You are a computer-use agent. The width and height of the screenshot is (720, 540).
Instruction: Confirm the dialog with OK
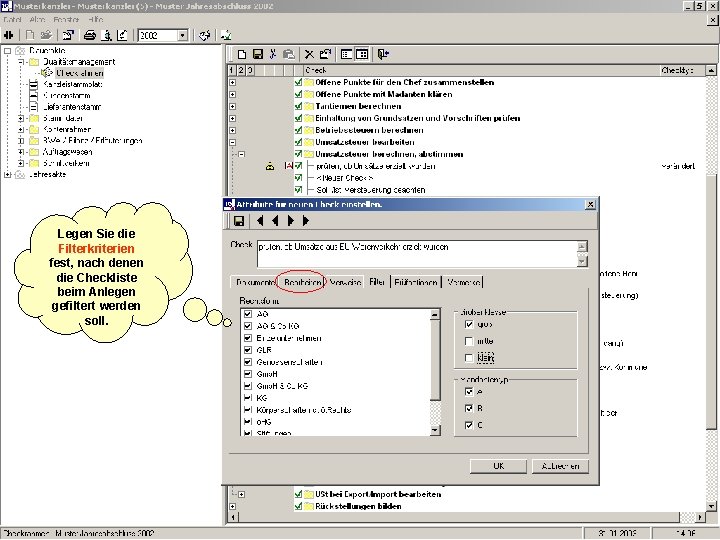pos(498,466)
